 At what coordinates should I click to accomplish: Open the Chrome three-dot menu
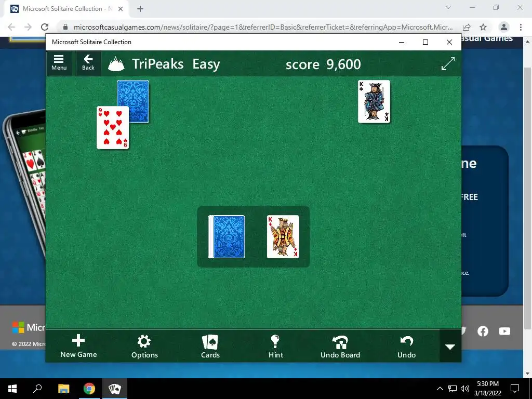(521, 27)
